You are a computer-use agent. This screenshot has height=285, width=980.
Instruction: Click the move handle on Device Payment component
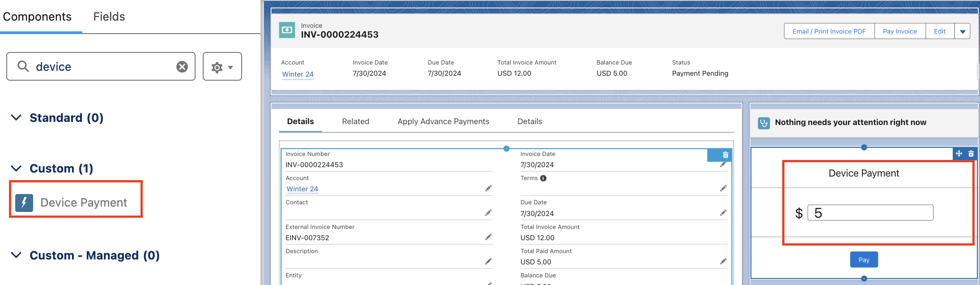pyautogui.click(x=959, y=154)
